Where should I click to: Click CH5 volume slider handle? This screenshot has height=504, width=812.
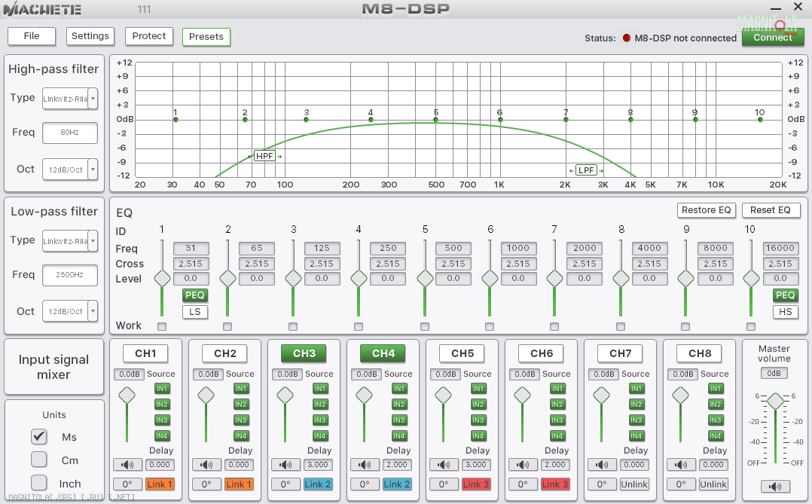tap(443, 396)
